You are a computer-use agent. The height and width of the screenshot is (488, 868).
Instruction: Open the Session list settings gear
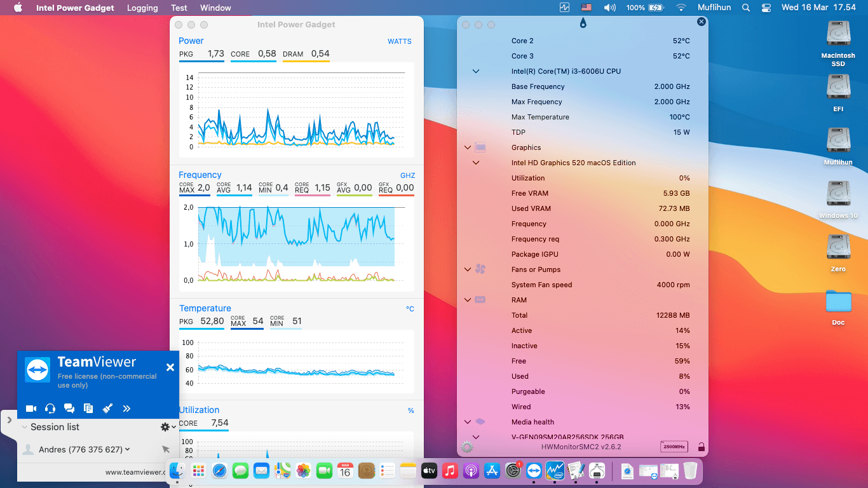(164, 427)
